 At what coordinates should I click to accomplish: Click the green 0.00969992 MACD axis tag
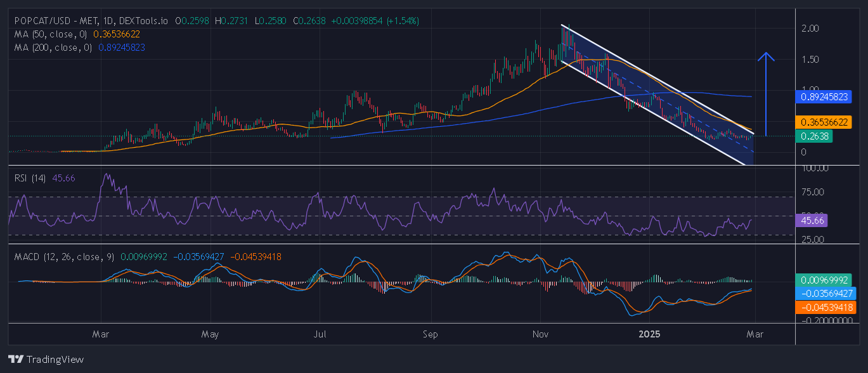click(x=822, y=280)
